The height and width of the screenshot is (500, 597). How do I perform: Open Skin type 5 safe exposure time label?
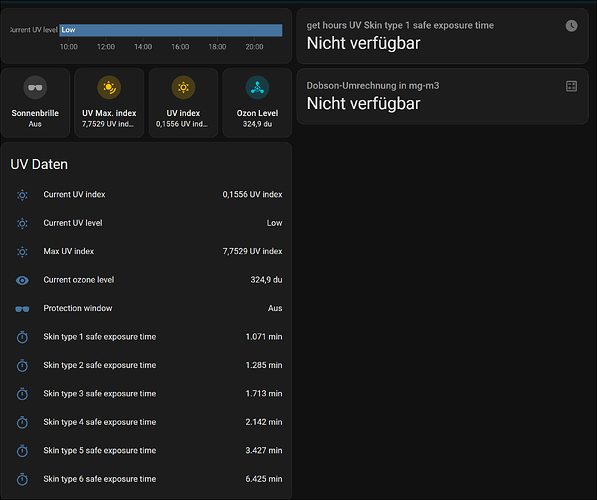click(100, 450)
